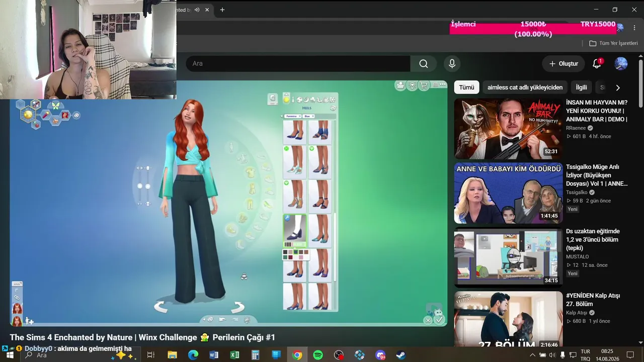Viewport: 644px width, 362px height.
Task: Open the YouTube account avatar menu
Action: point(621,64)
